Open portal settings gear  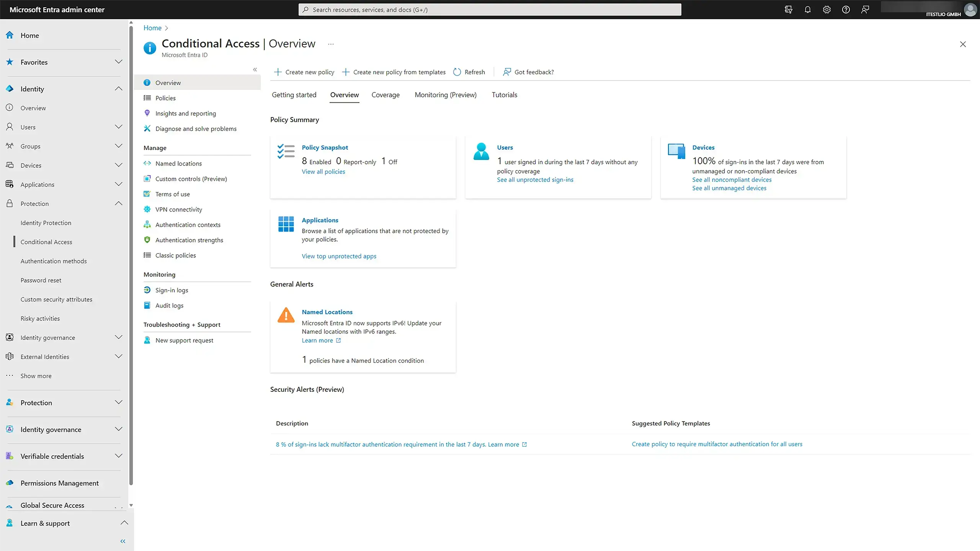pos(826,10)
